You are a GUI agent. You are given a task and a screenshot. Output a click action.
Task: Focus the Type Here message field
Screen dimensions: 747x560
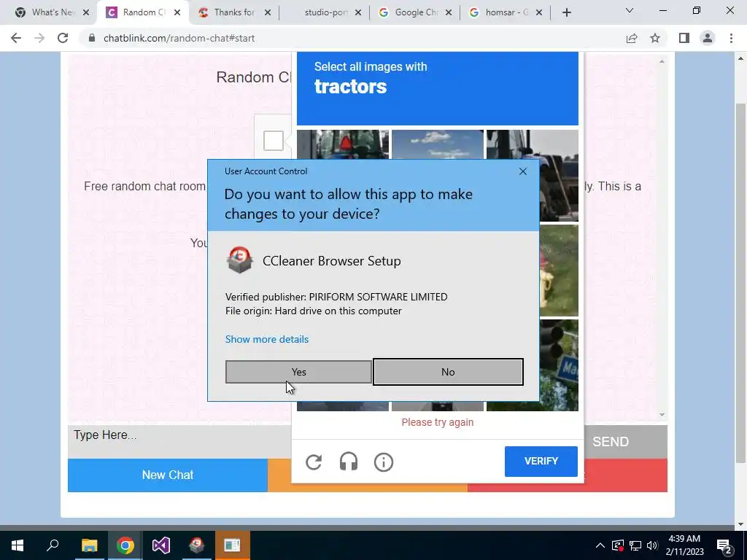[179, 441]
